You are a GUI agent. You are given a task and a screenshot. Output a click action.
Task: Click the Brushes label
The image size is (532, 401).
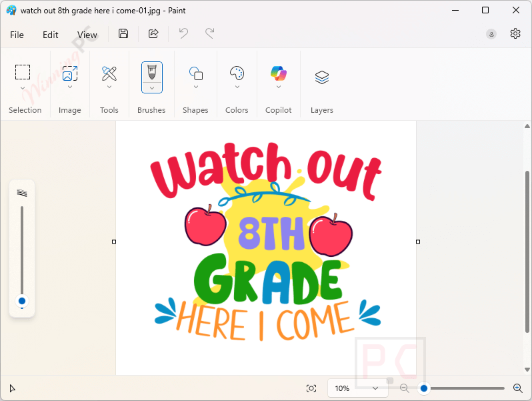[x=151, y=110]
